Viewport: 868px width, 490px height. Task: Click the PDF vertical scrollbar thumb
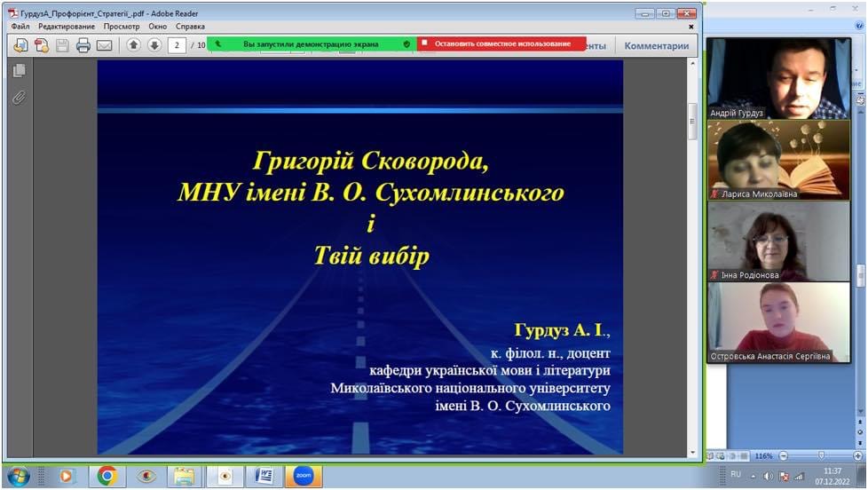click(x=692, y=121)
